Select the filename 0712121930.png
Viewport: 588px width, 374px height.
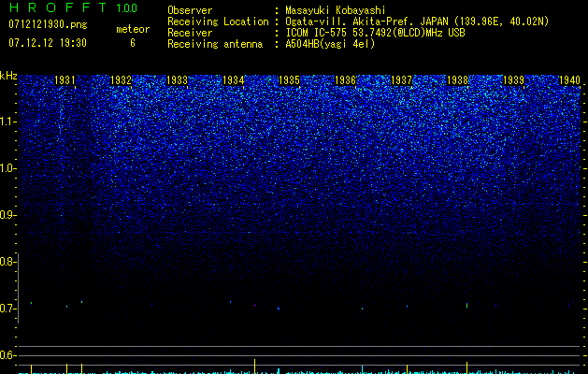point(48,24)
